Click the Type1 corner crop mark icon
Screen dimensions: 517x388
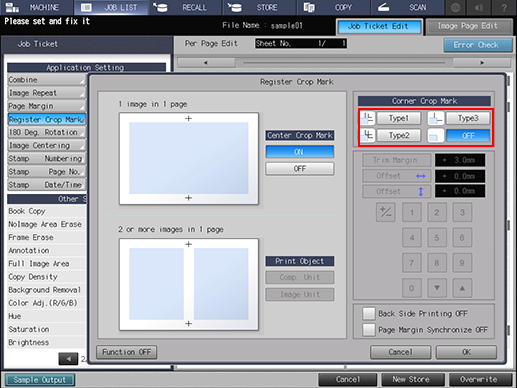(368, 118)
